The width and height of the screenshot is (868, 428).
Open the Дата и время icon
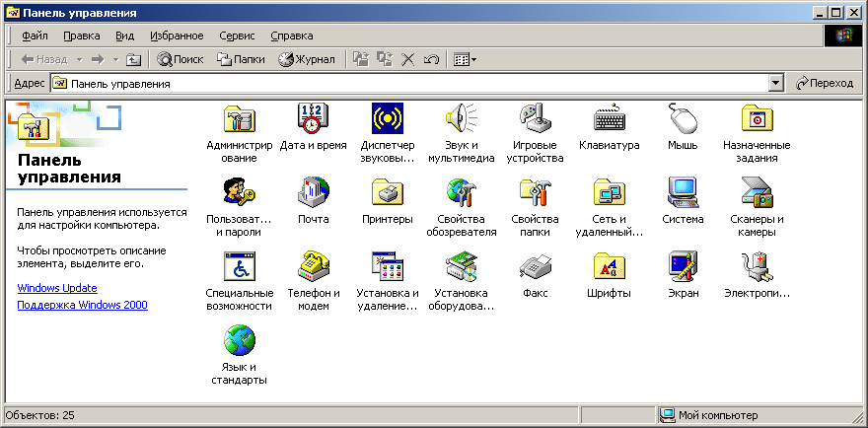pyautogui.click(x=314, y=118)
